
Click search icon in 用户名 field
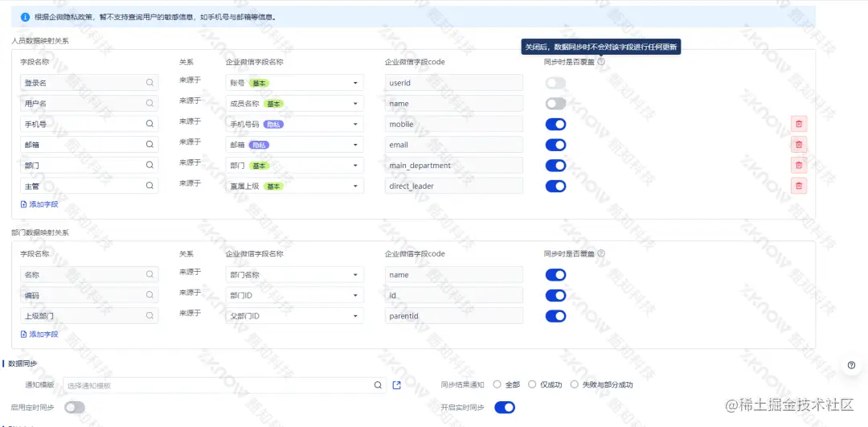coord(150,103)
